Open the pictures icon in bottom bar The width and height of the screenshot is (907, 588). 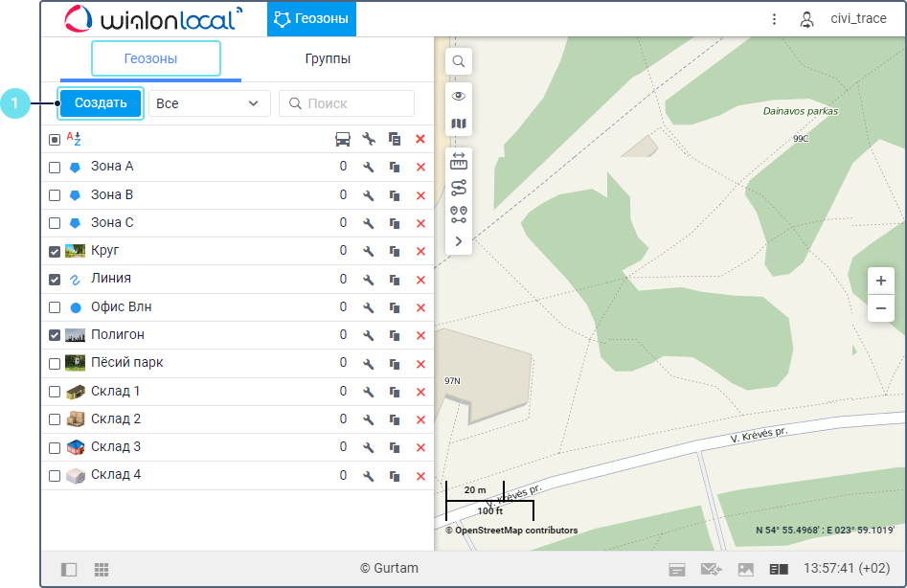pos(745,570)
